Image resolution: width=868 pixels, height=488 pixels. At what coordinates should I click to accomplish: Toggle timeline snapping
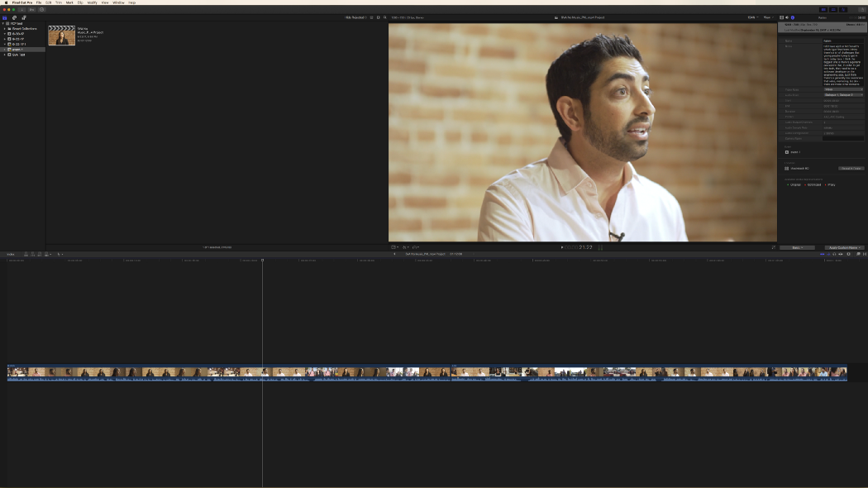[x=841, y=254]
